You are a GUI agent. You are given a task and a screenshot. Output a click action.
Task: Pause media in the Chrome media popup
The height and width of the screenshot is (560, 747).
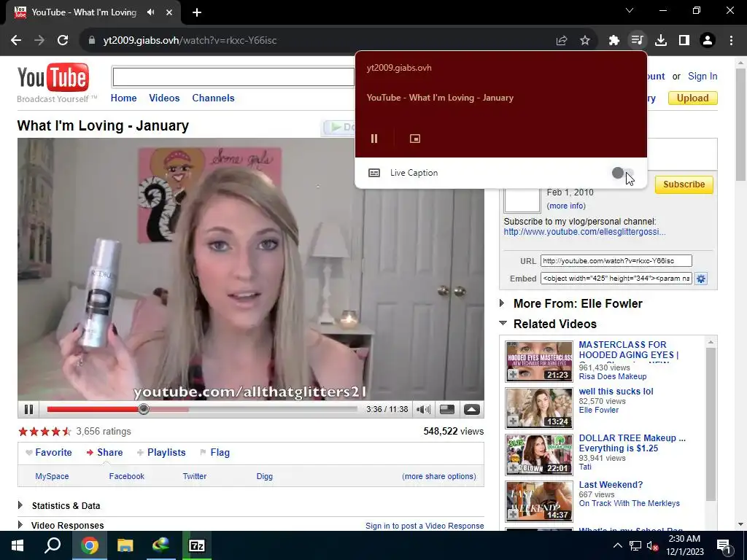374,139
